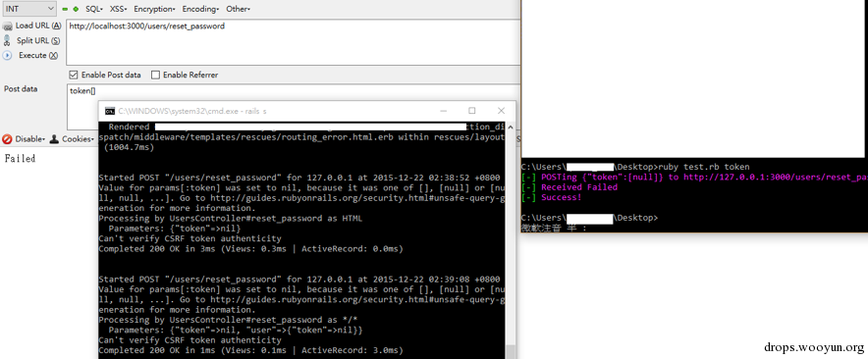The height and width of the screenshot is (359, 868).
Task: Click the 'Started POST' line at 02:39:08
Action: 298,280
